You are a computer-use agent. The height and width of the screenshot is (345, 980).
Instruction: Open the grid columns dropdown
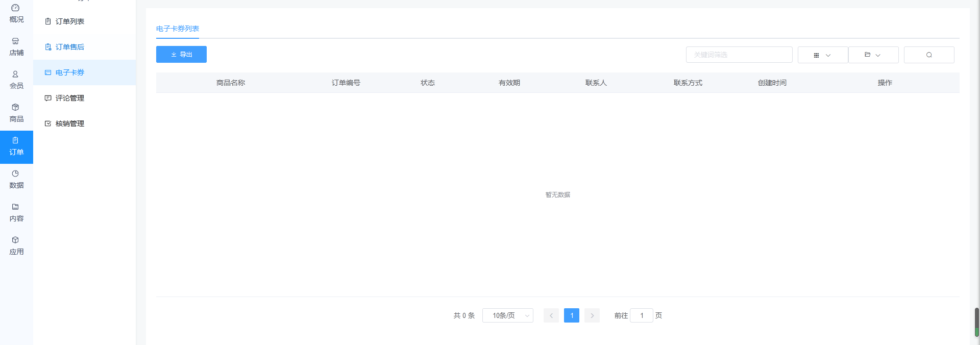coord(823,55)
